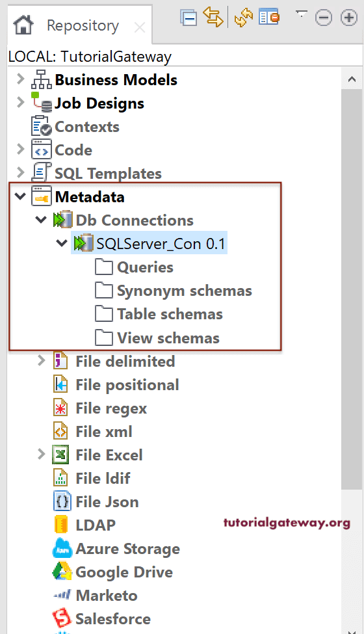Open the view menu dropdown triangle
The height and width of the screenshot is (634, 364).
(x=302, y=14)
